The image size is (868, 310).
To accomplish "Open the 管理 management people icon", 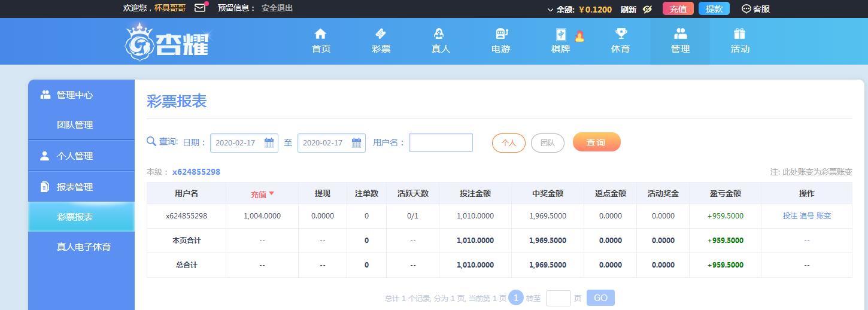I will (x=680, y=34).
